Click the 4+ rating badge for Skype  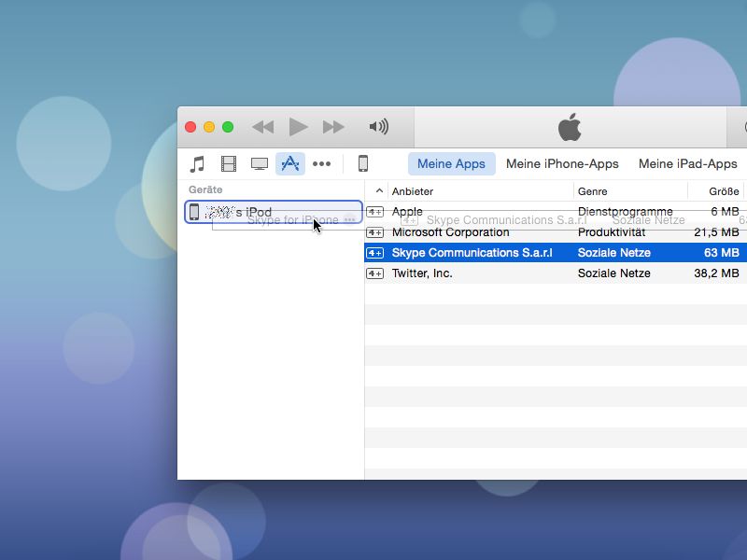tap(375, 253)
